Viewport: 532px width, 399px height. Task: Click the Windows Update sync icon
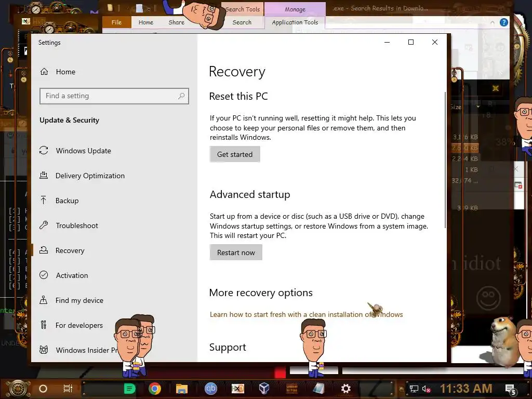(44, 150)
